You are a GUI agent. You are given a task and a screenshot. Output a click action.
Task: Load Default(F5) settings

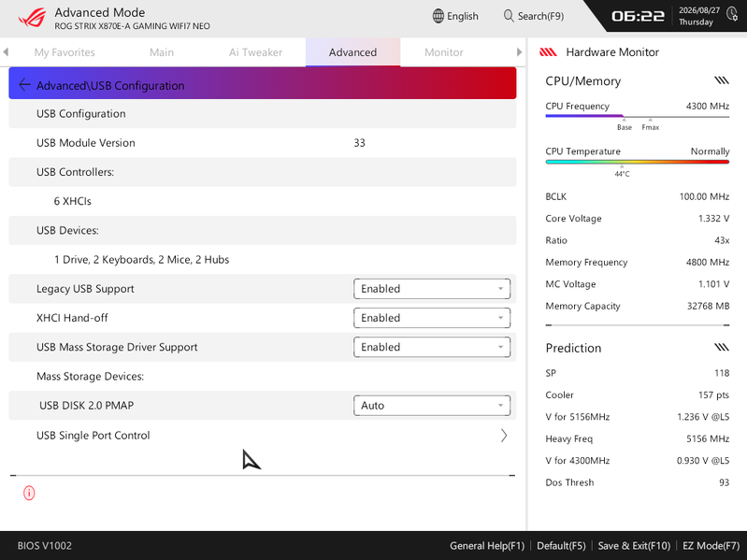[561, 546]
